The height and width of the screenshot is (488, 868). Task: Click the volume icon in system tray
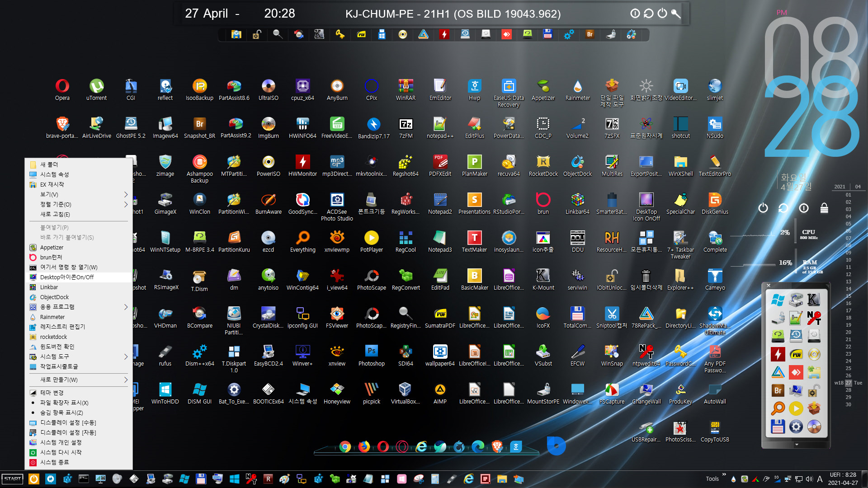tap(809, 479)
